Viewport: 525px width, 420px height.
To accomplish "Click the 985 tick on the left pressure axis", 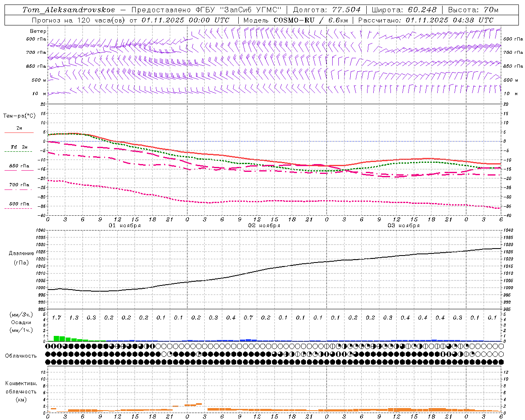I will (41, 309).
